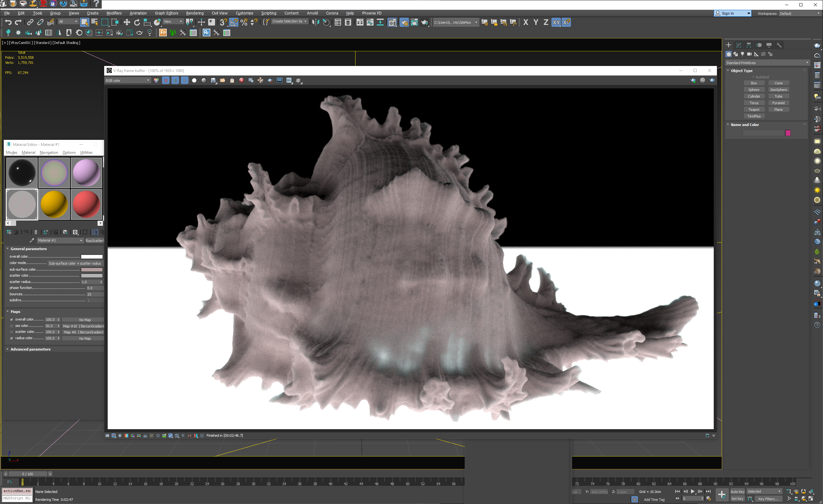Image resolution: width=823 pixels, height=504 pixels.
Task: Constrain transform to X axis
Action: 526,22
